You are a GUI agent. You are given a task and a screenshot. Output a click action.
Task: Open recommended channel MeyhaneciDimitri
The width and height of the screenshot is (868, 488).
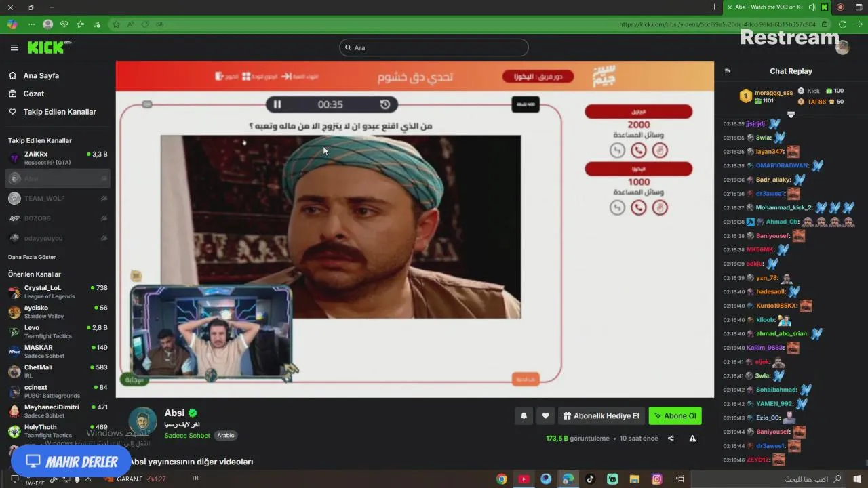58,411
